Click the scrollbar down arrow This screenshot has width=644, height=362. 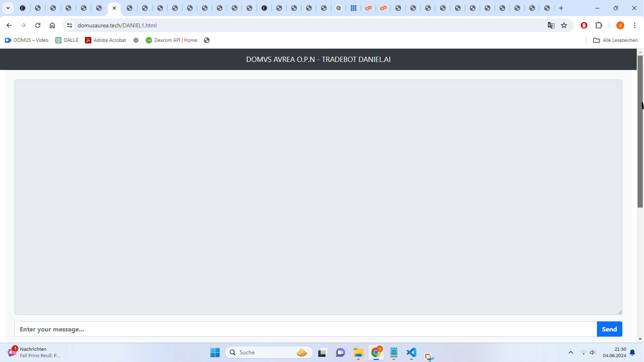pyautogui.click(x=640, y=339)
